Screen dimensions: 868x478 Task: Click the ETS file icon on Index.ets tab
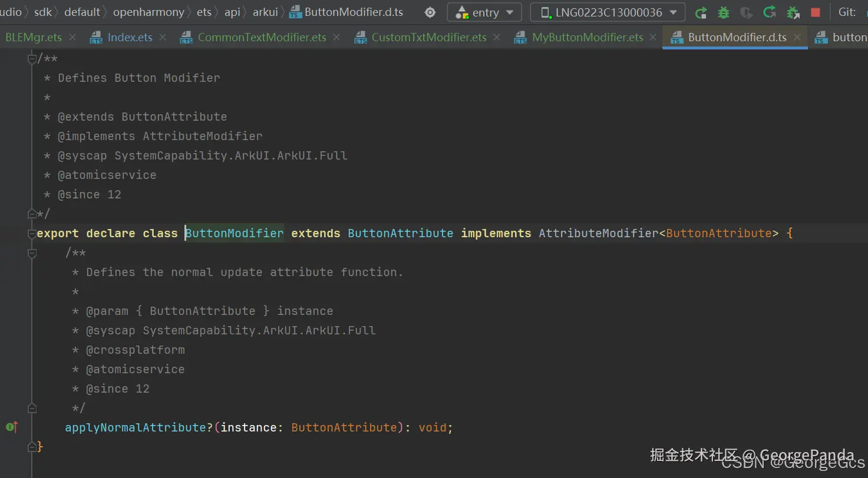(96, 38)
